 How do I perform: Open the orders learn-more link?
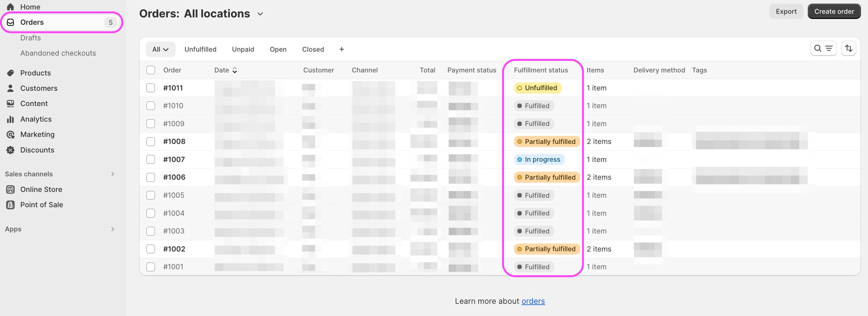[x=533, y=301]
